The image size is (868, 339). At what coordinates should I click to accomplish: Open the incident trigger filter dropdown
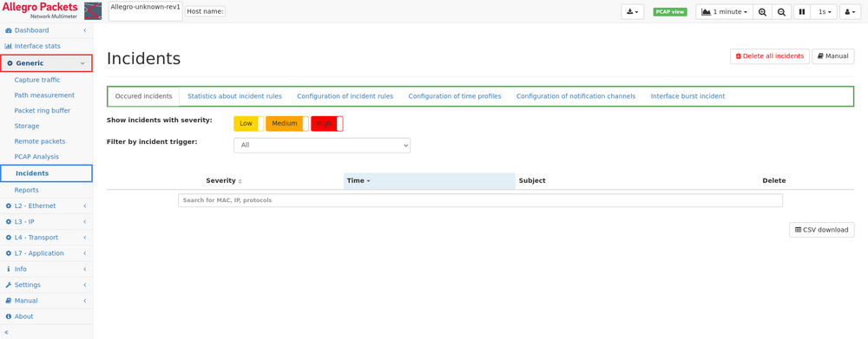point(322,146)
